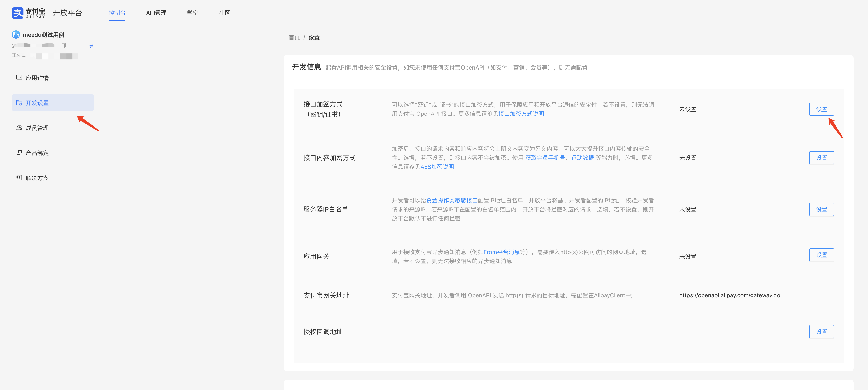Select 开发设置 sidebar item
This screenshot has width=868, height=390.
(37, 103)
